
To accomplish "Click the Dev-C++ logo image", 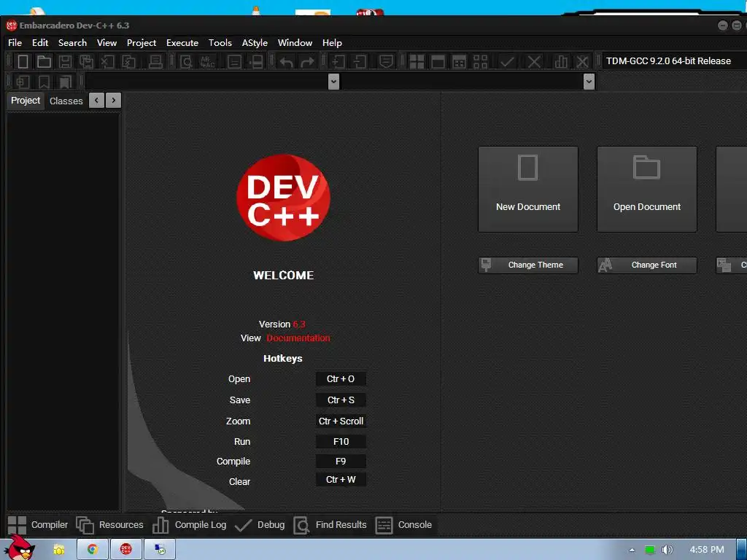I will click(x=284, y=197).
